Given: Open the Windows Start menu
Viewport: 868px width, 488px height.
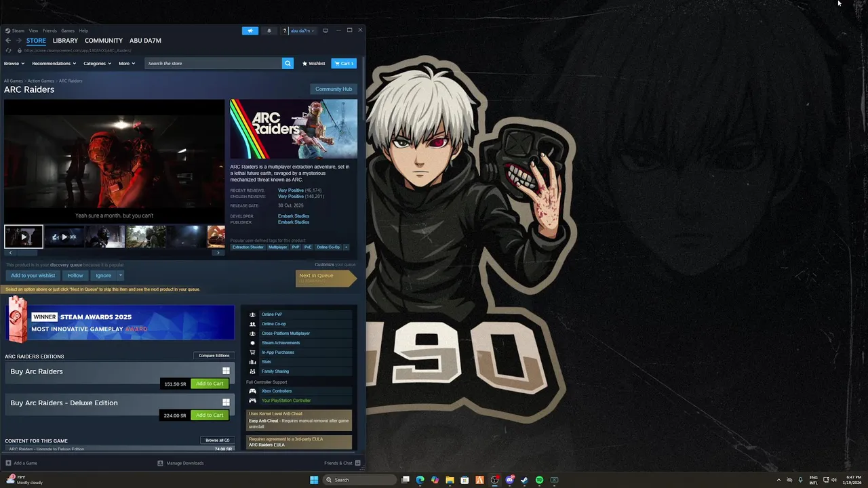Looking at the screenshot, I should coord(314,480).
